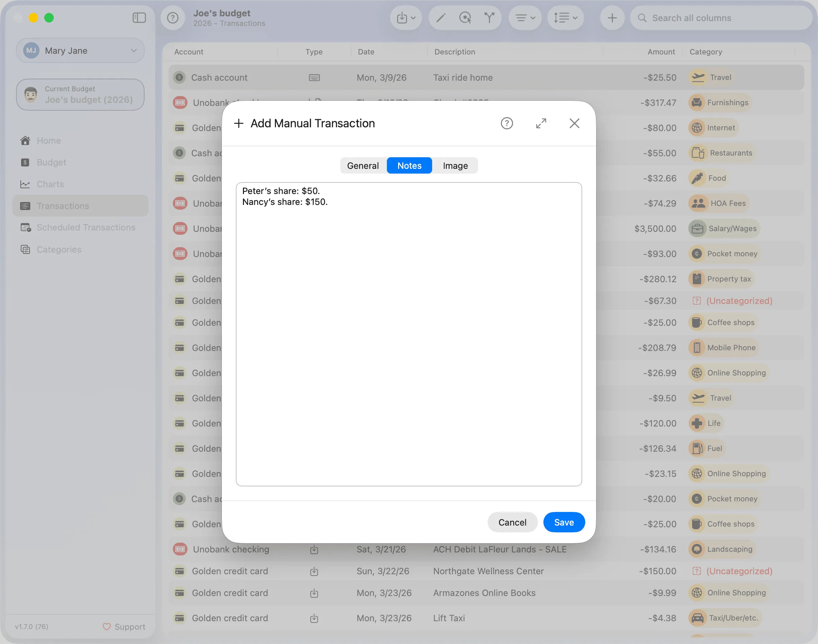Click the Mobile Phone category icon
Viewport: 818px width, 644px height.
click(697, 348)
